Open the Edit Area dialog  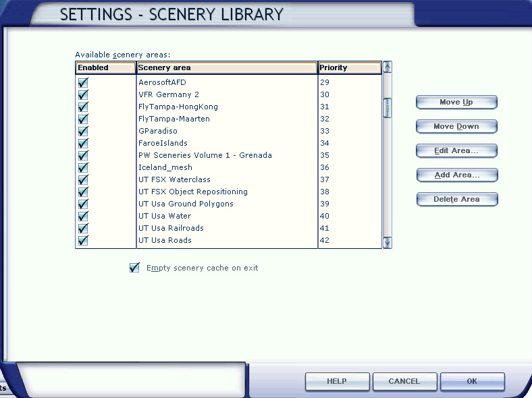(456, 150)
